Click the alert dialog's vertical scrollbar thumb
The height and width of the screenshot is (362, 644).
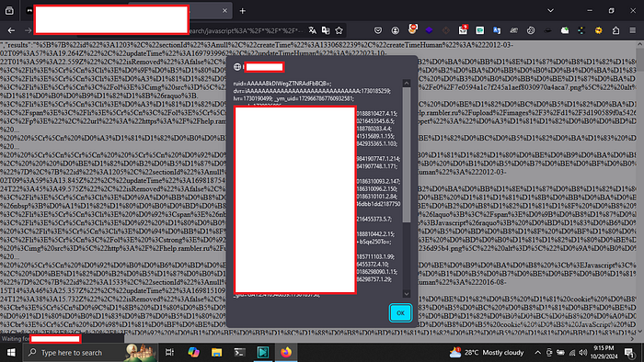[407, 154]
